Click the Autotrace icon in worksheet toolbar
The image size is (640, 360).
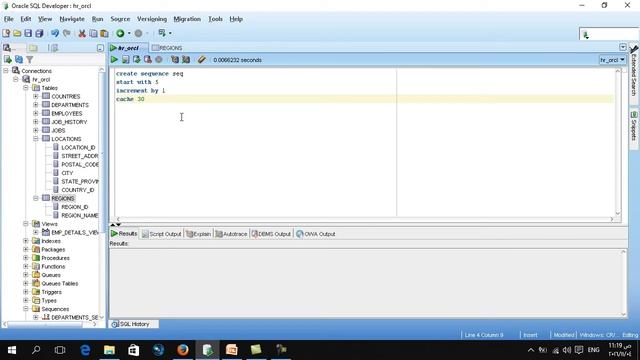[x=186, y=60]
